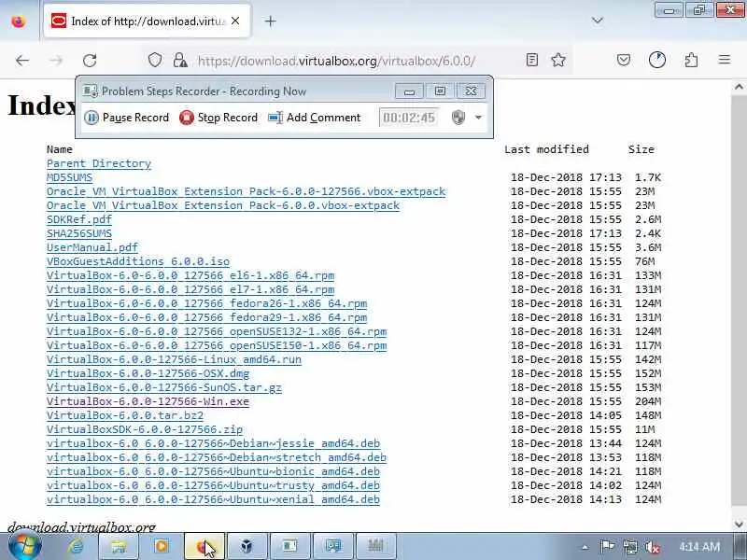This screenshot has height=560, width=747.
Task: Reload the current page
Action: [90, 61]
